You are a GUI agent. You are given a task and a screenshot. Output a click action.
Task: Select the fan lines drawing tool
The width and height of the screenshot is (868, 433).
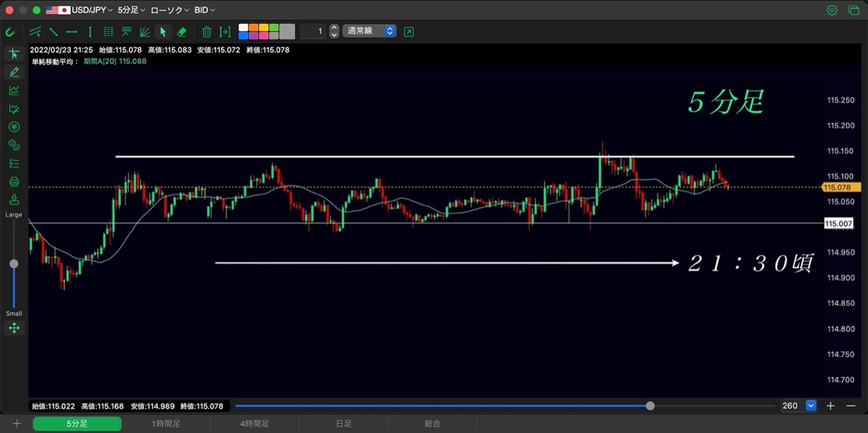tap(145, 32)
